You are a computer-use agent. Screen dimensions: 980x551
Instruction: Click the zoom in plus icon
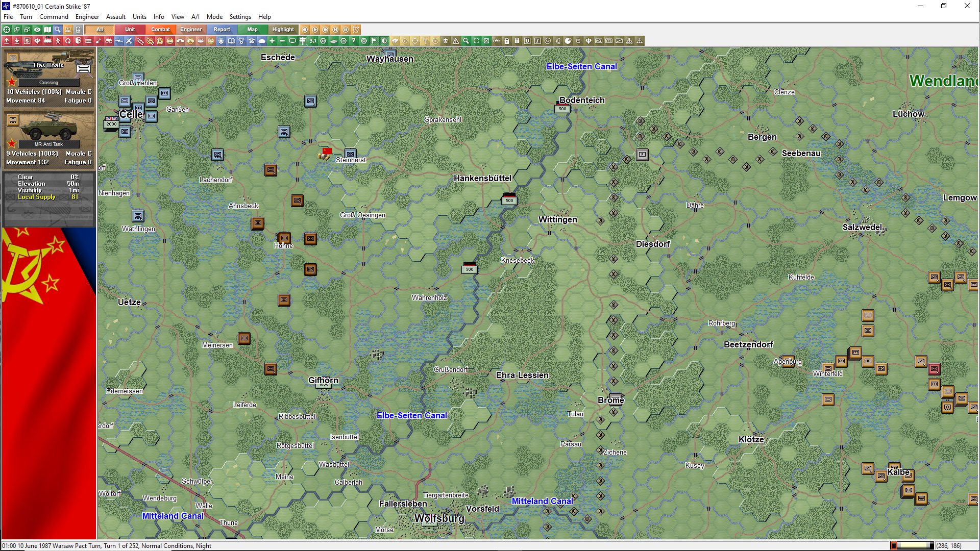[x=272, y=41]
